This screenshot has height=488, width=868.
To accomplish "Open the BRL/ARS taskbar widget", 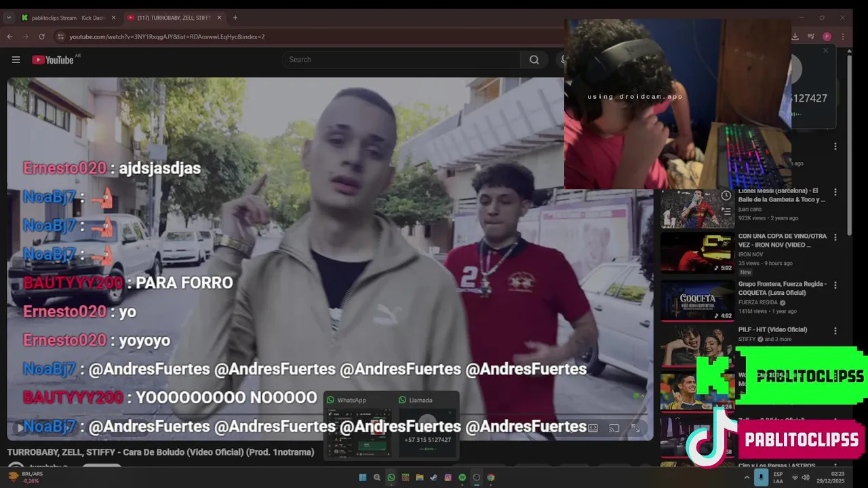I will tap(25, 477).
